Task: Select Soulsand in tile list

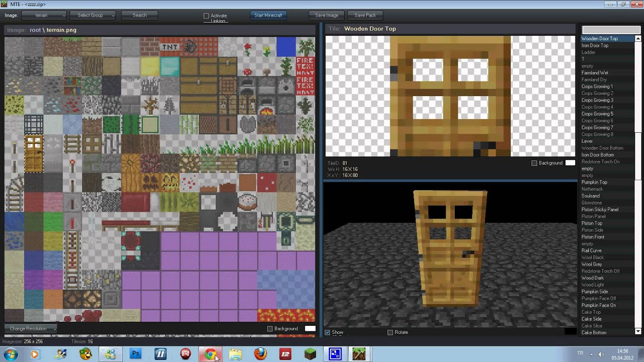Action: pyautogui.click(x=608, y=196)
